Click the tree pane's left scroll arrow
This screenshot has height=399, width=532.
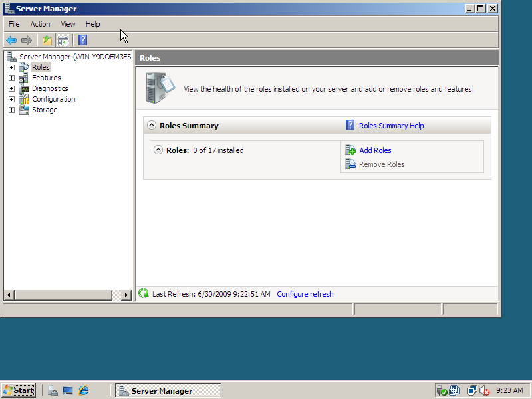[9, 295]
